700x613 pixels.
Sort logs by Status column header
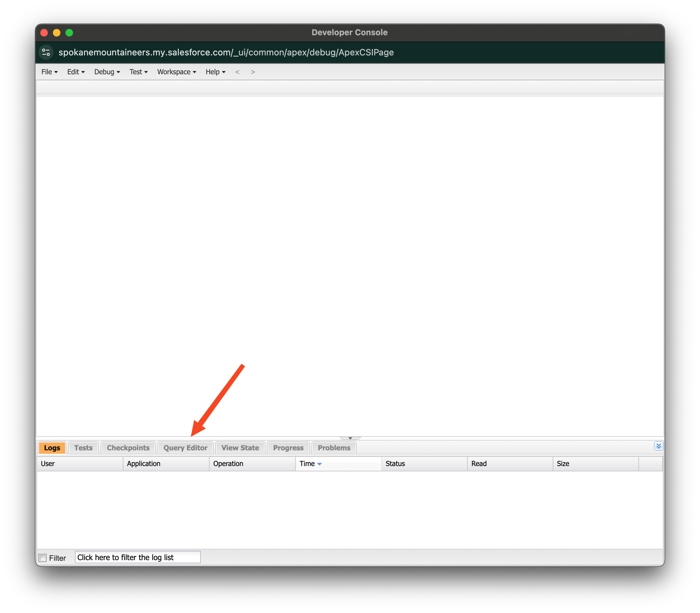pyautogui.click(x=395, y=464)
